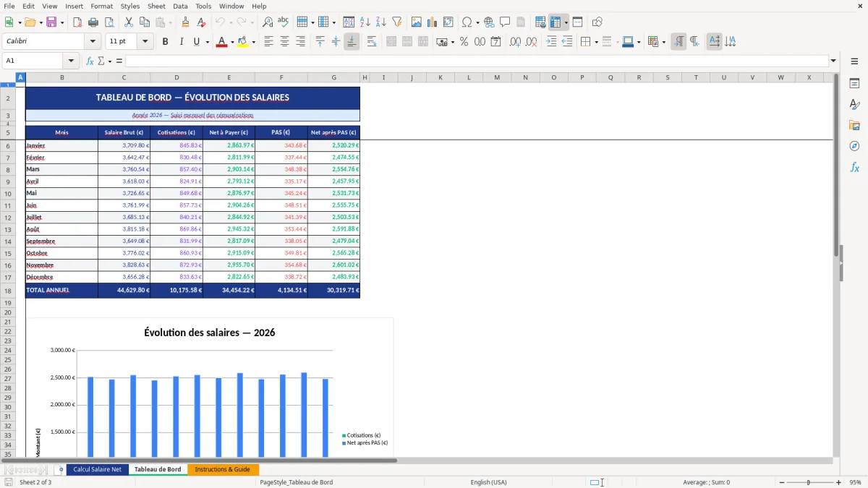Print the spreadsheet
This screenshot has width=868, height=488.
[x=93, y=22]
